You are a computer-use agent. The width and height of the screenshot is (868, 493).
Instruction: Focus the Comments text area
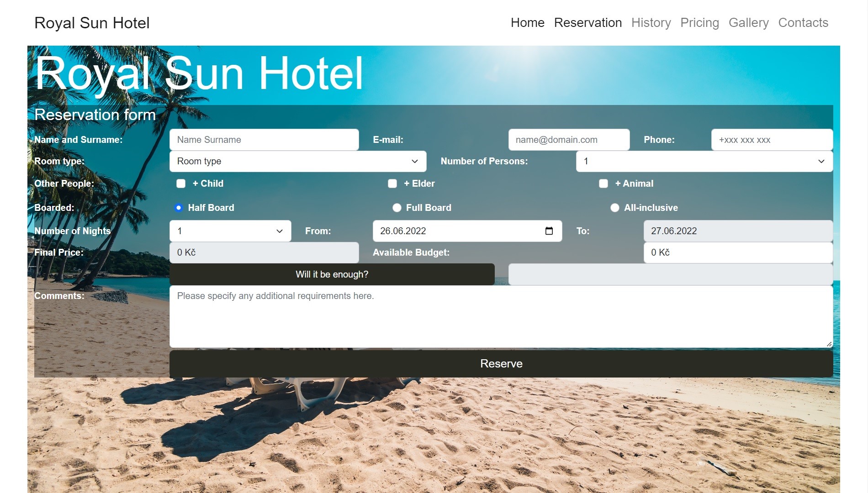pyautogui.click(x=501, y=317)
